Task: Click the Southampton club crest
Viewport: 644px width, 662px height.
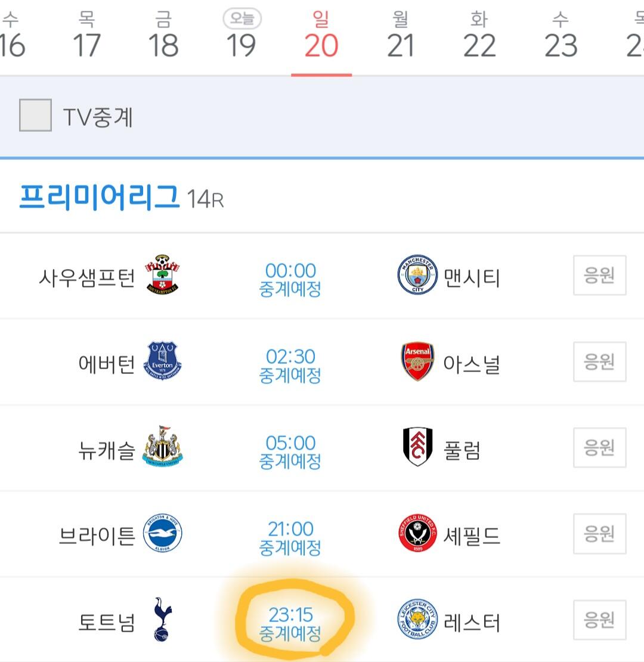Action: click(x=162, y=274)
